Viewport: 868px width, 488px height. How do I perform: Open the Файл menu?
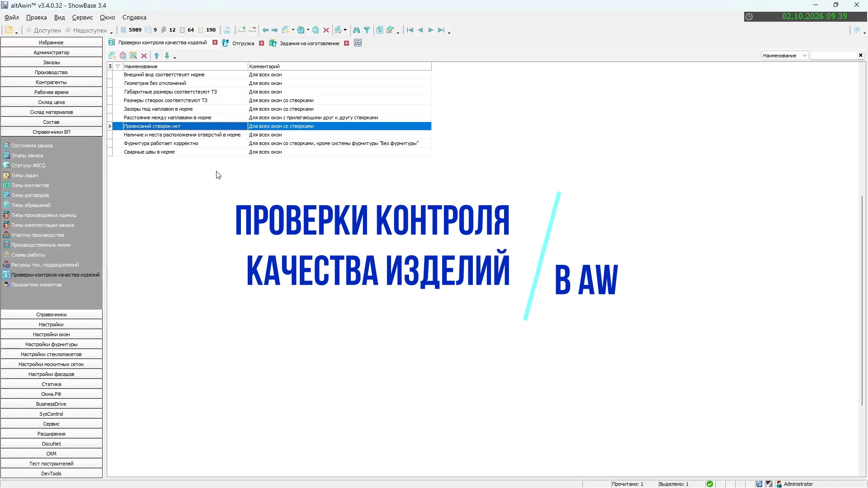click(12, 17)
